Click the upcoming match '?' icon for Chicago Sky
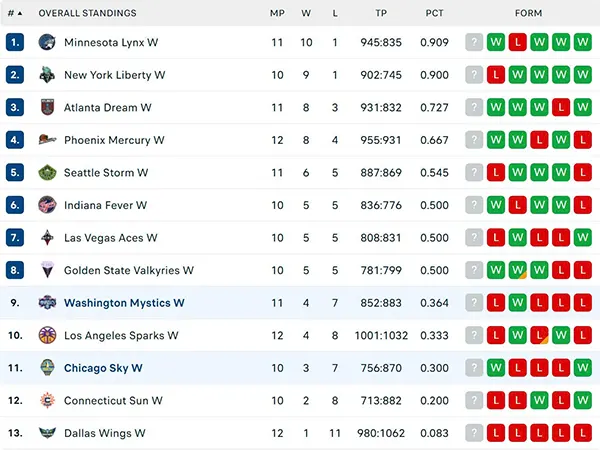Image resolution: width=600 pixels, height=450 pixels. (x=474, y=368)
